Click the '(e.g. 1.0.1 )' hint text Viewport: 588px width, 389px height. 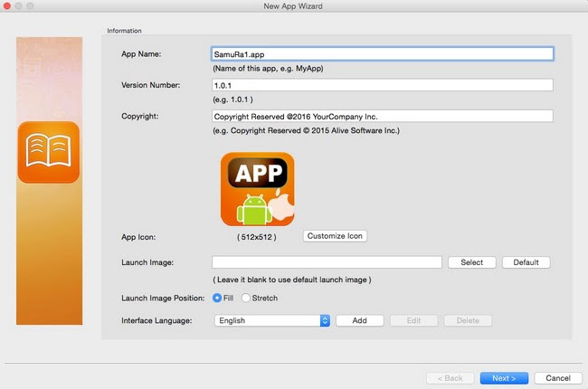[x=232, y=100]
